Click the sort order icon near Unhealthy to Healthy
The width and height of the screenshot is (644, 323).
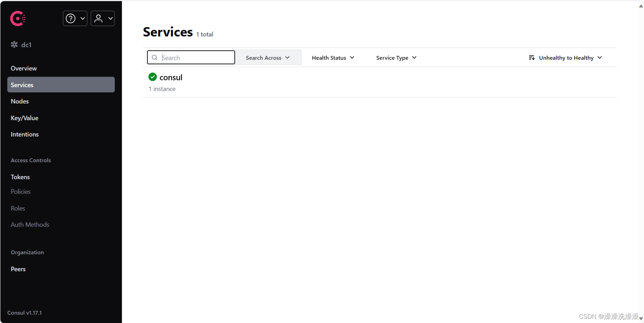coord(532,58)
